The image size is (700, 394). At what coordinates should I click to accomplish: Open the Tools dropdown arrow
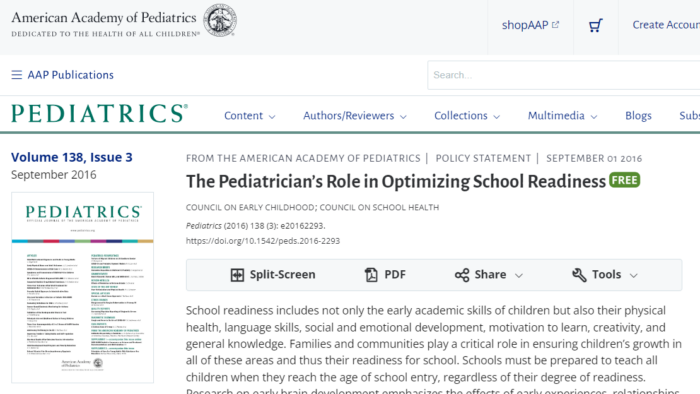633,275
